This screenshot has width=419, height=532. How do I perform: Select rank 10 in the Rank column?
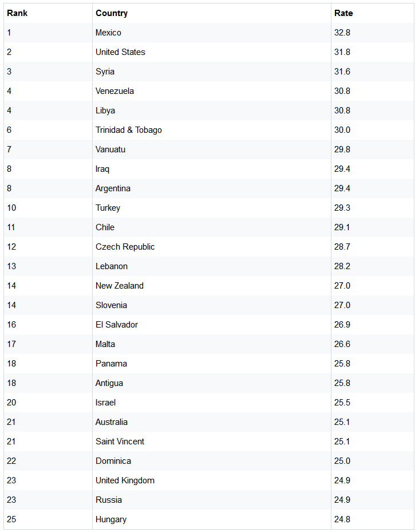[11, 208]
